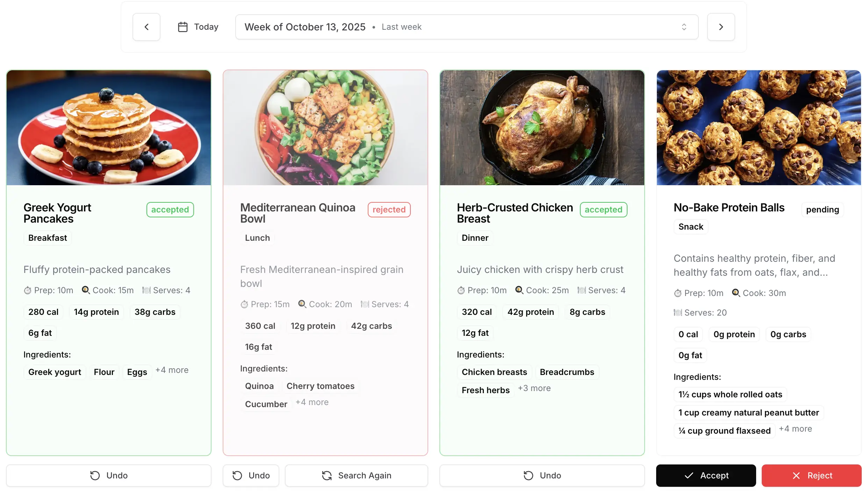
Task: Click undo icon under Herb-Crusted Chicken Breast
Action: pos(529,475)
